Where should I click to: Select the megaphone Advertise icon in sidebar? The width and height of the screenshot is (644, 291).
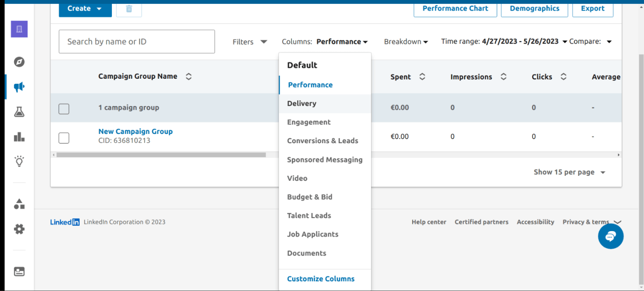click(x=19, y=87)
